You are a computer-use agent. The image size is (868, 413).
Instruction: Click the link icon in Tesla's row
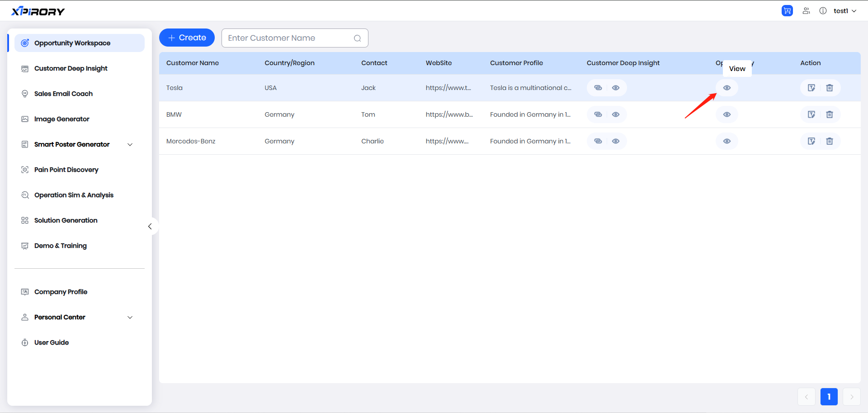tap(598, 88)
